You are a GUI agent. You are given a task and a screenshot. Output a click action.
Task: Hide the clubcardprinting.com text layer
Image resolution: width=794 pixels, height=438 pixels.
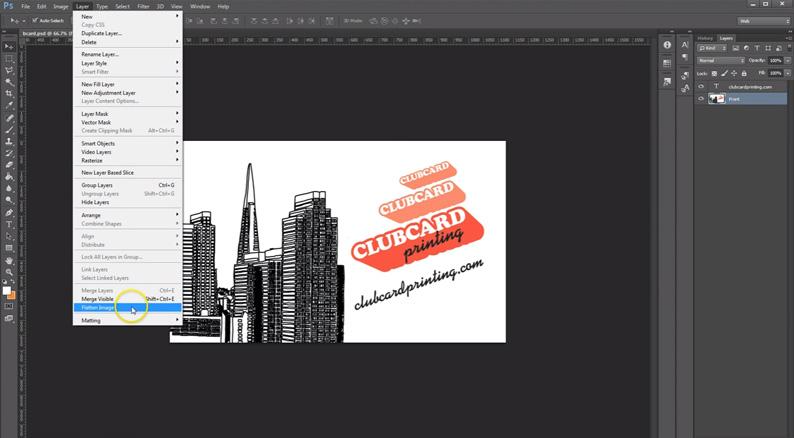[x=701, y=87]
